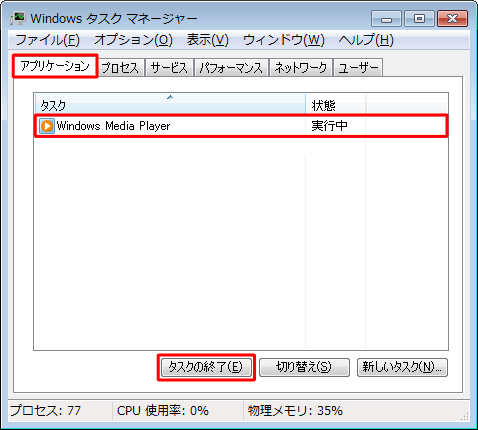Click the 新しいタスク(N)... button

[402, 367]
